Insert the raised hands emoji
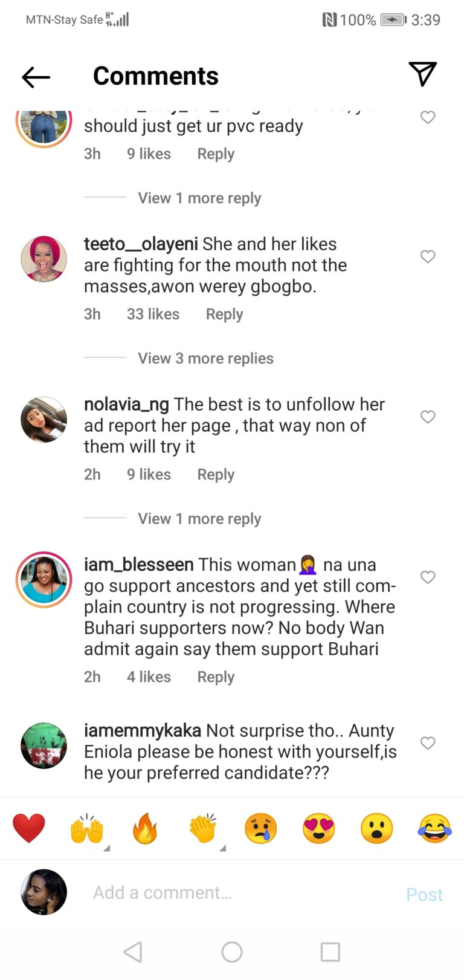This screenshot has height=980, width=464. 87,828
